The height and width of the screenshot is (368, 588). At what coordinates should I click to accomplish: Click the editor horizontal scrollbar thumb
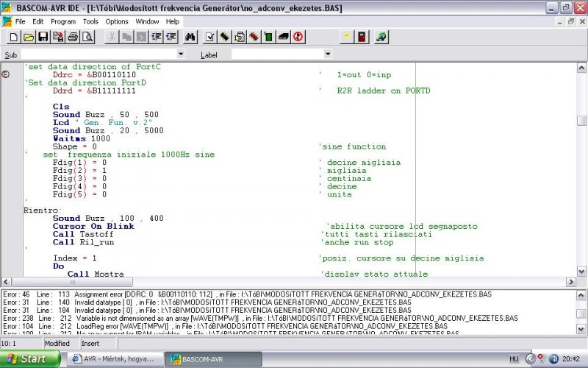[x=72, y=282]
